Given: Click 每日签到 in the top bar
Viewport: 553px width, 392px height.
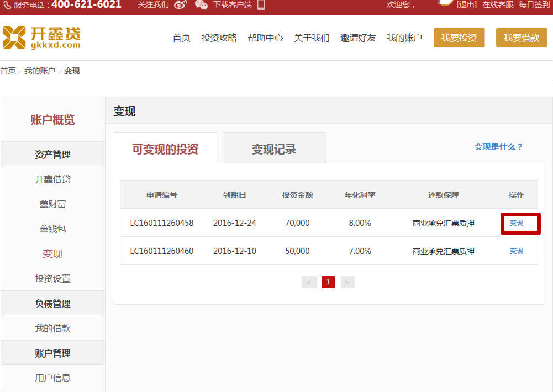Looking at the screenshot, I should (x=534, y=4).
